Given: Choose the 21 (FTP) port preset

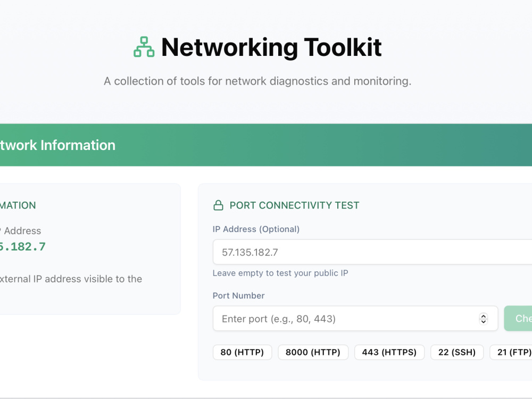Looking at the screenshot, I should click(x=511, y=352).
